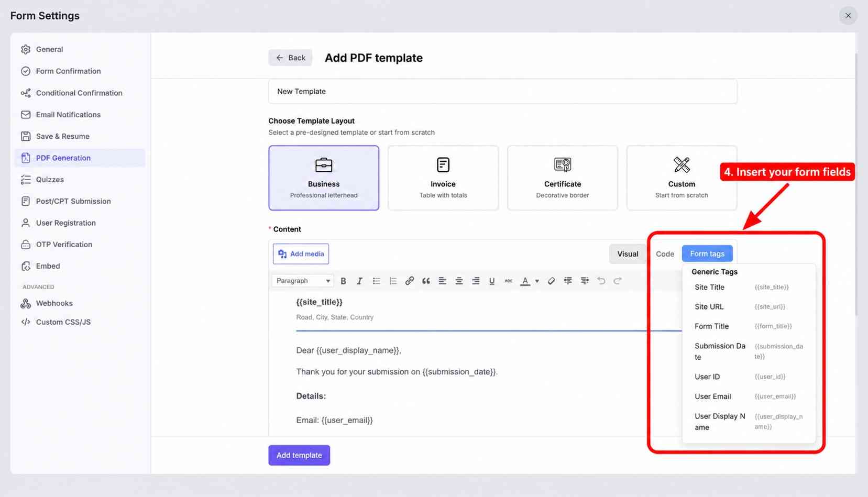
Task: Align text left in editor
Action: (x=443, y=281)
